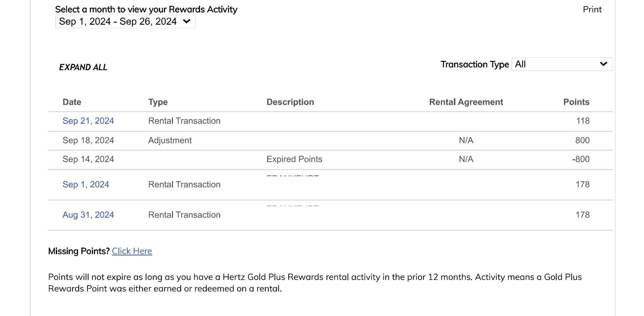Open the Aug 31, 2024 rental transaction
644x316 pixels.
88,215
